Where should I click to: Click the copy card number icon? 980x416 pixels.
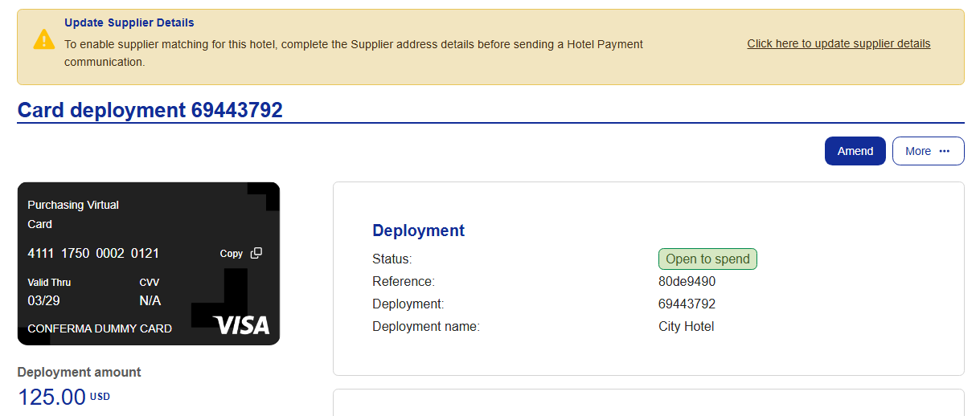pos(256,253)
